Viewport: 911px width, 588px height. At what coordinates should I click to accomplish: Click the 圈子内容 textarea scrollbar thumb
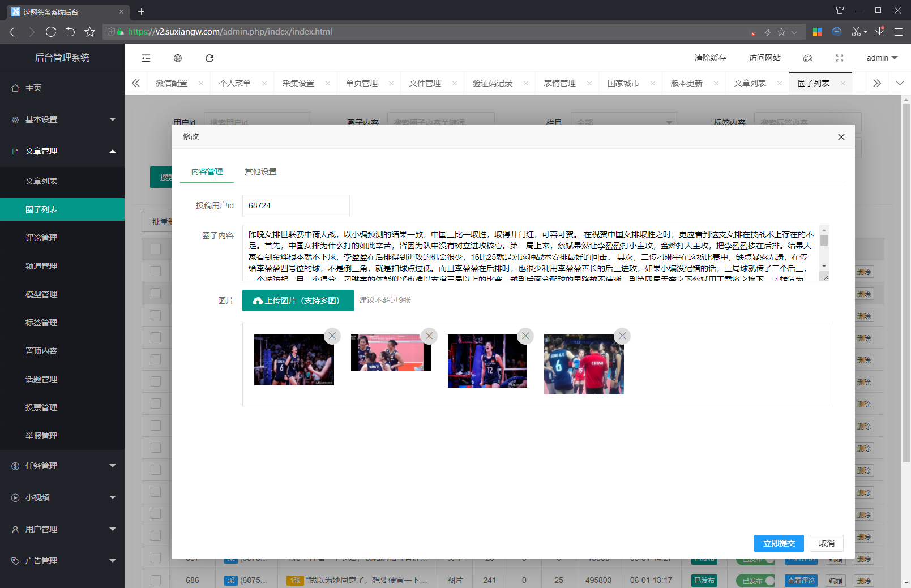point(824,241)
